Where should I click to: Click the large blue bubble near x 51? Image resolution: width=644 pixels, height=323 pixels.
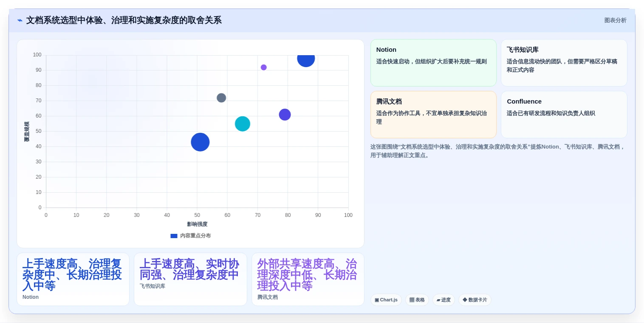[200, 142]
